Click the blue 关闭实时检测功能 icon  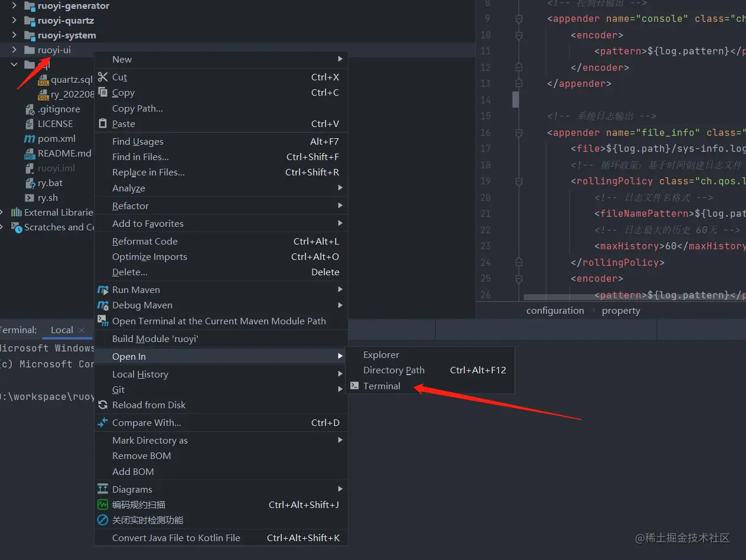click(103, 520)
